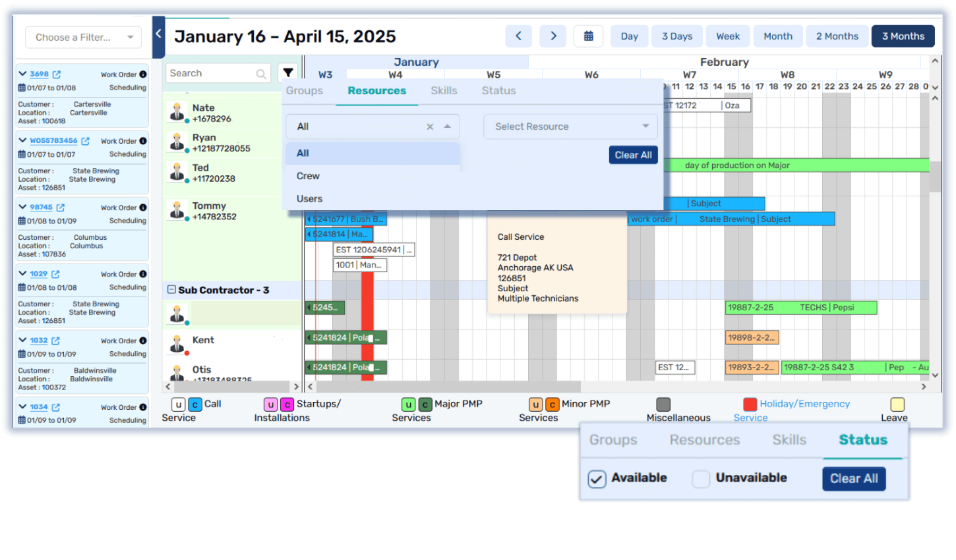Open the filter funnel icon above the scheduler
Screen dimensions: 956x560
coord(288,72)
